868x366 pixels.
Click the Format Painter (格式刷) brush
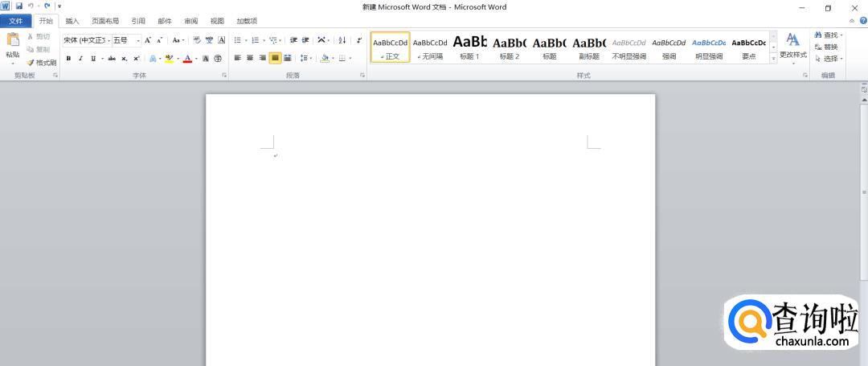(42, 63)
